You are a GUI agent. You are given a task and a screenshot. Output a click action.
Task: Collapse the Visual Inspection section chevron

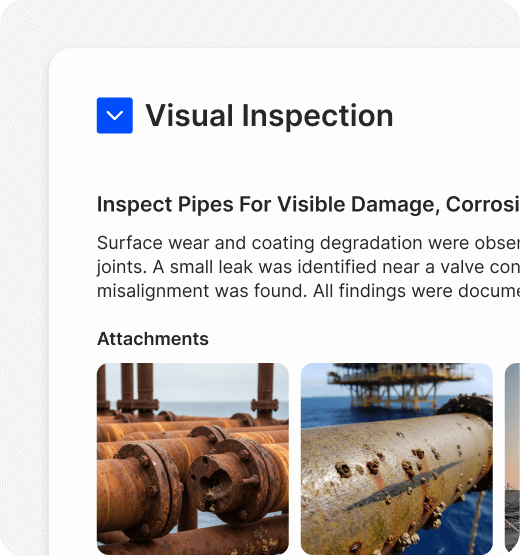tap(115, 116)
